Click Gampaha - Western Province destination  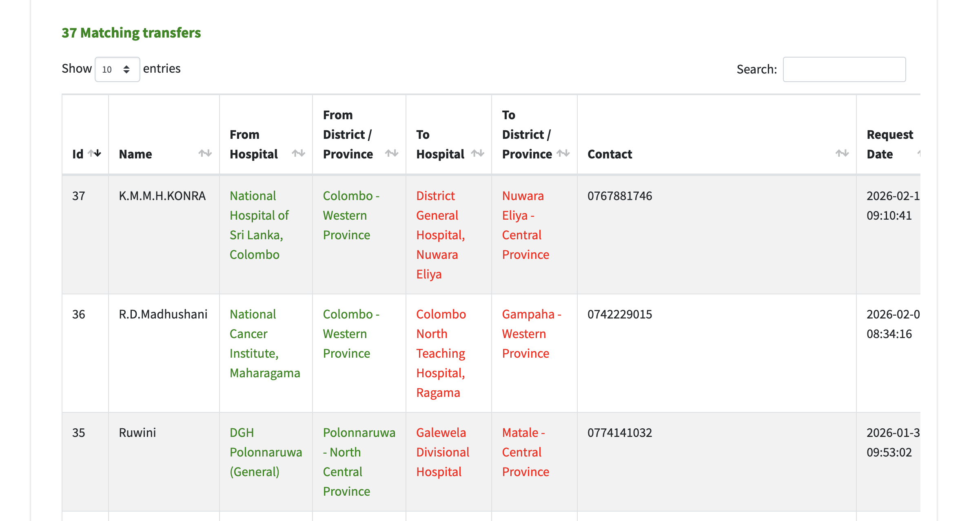coord(531,334)
